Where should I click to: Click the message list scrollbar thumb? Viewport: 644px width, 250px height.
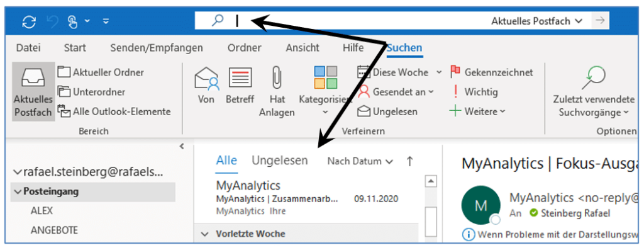(431, 222)
